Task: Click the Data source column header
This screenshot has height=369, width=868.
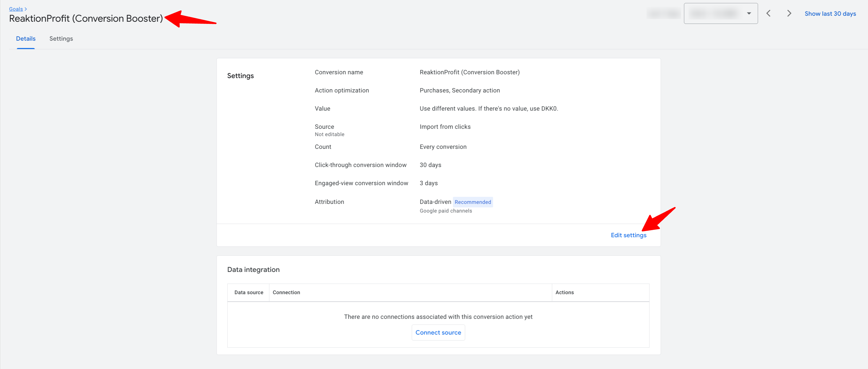Action: click(x=248, y=293)
